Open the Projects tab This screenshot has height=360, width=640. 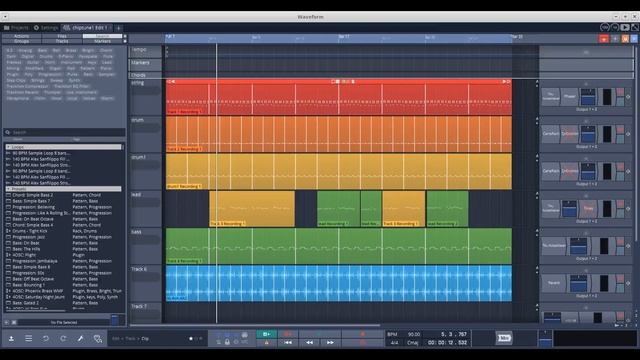[x=16, y=28]
